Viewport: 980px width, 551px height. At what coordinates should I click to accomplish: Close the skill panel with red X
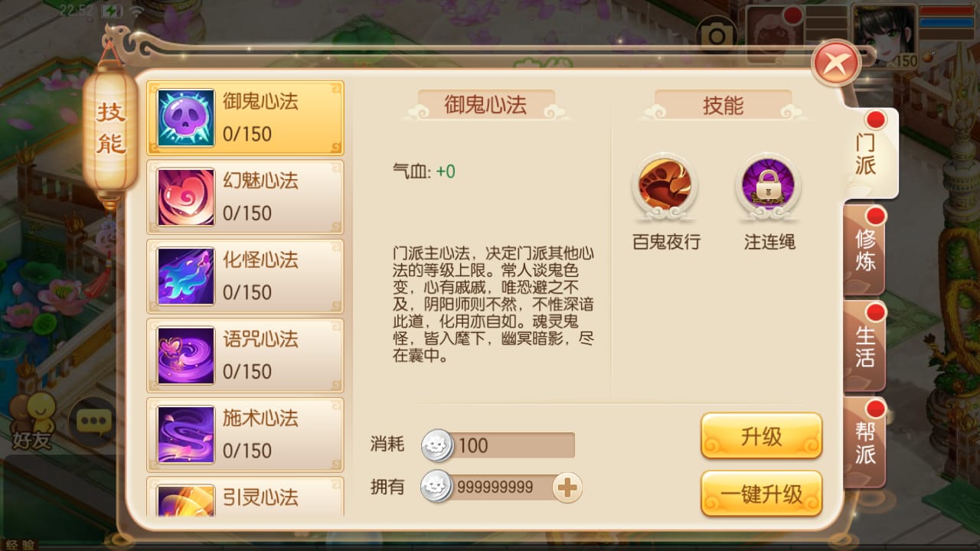(x=836, y=62)
